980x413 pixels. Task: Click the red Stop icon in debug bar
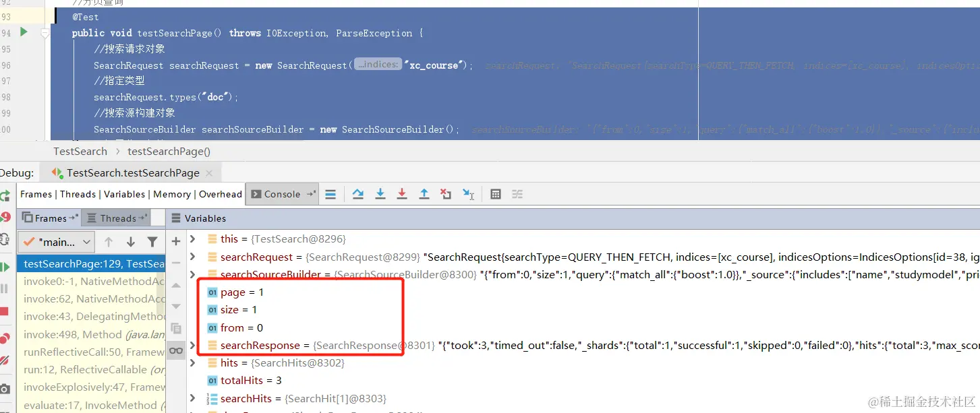[x=5, y=311]
